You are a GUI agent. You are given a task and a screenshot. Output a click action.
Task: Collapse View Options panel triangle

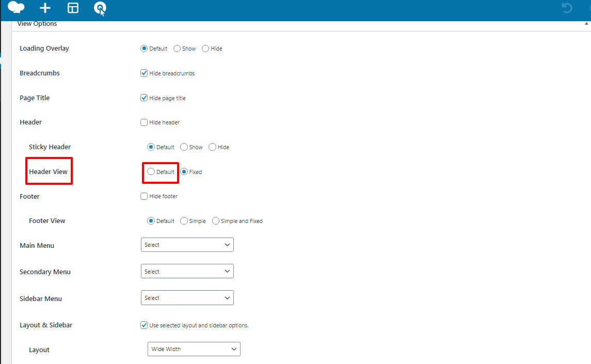click(586, 23)
